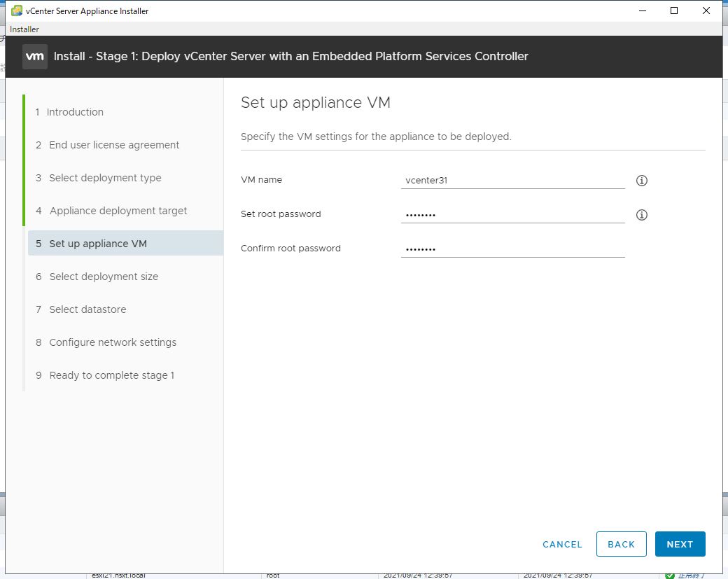The width and height of the screenshot is (728, 579).
Task: Click the vCenter Installer title bar icon
Action: (16, 11)
